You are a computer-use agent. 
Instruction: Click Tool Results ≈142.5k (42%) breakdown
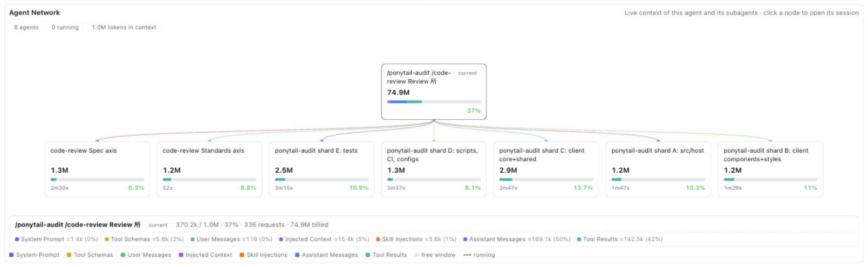click(x=620, y=239)
